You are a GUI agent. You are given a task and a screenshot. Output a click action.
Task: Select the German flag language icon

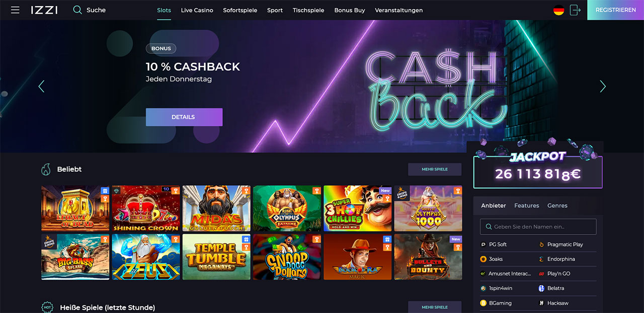tap(558, 10)
